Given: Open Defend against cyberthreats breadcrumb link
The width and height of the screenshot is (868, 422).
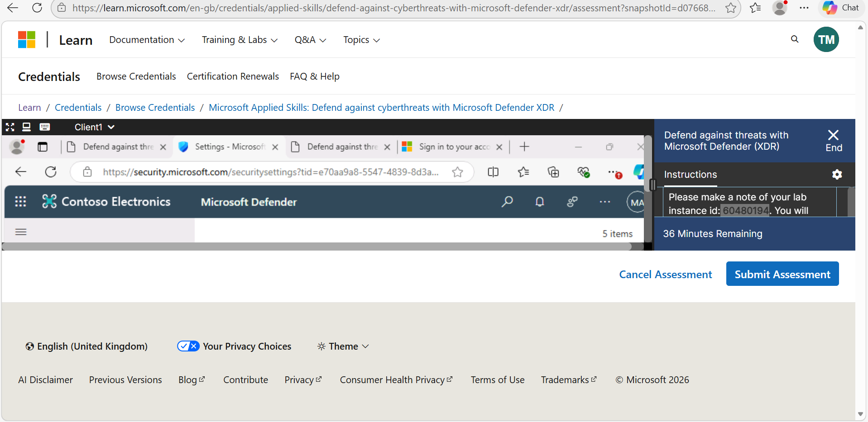Looking at the screenshot, I should click(x=382, y=108).
